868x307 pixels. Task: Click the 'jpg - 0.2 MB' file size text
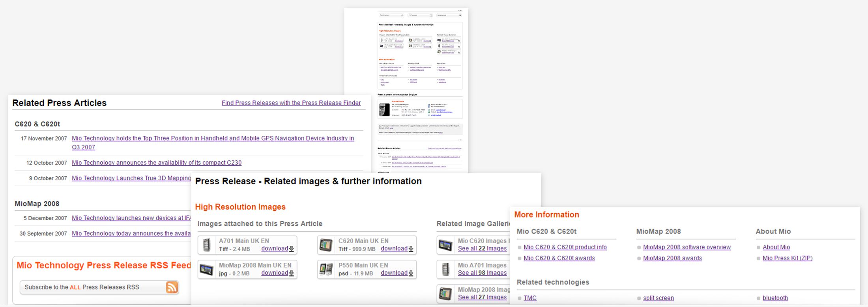(234, 274)
